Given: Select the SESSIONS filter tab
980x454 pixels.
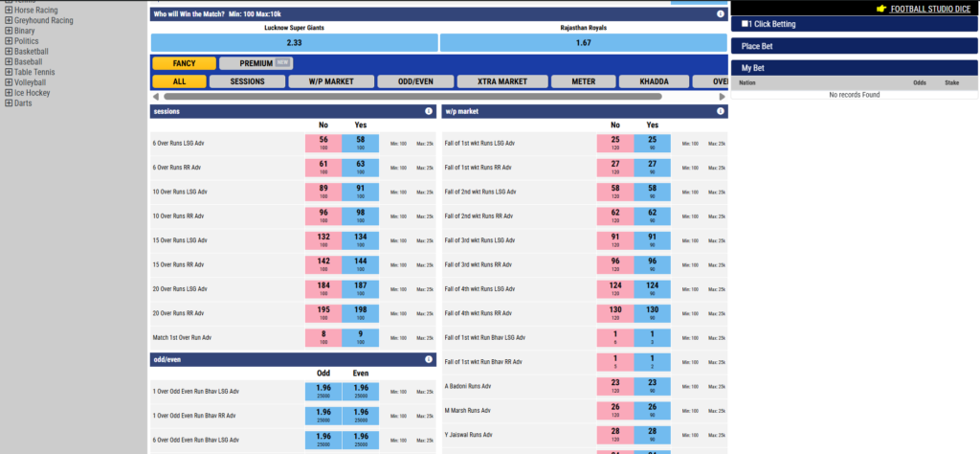Looking at the screenshot, I should pos(248,81).
